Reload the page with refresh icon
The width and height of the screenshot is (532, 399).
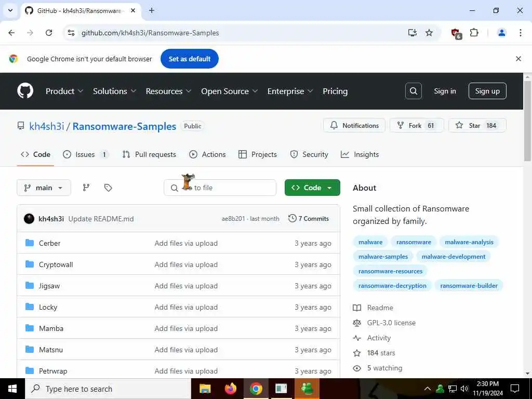(x=49, y=33)
